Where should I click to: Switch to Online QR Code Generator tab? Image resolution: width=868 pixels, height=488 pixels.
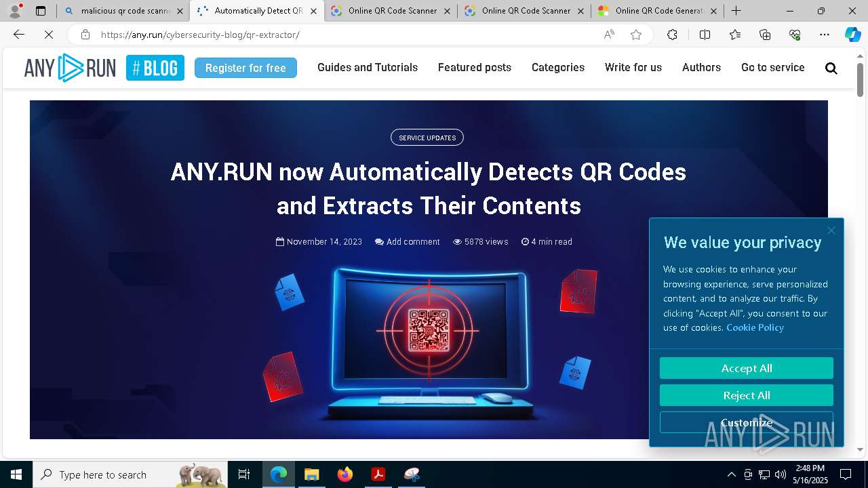(x=658, y=11)
